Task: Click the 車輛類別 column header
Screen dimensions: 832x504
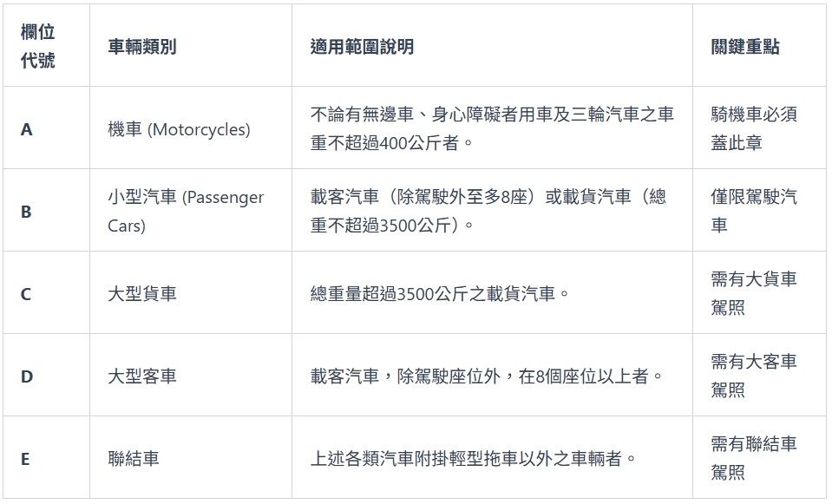Action: click(141, 47)
